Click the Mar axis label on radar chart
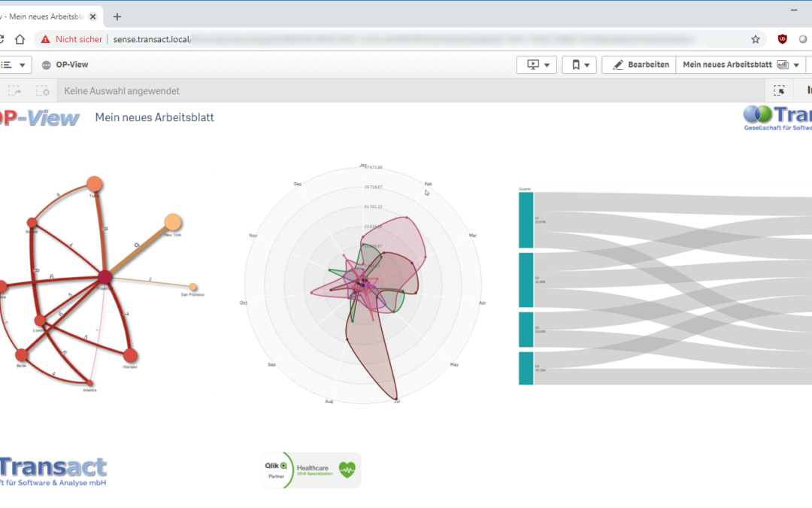The height and width of the screenshot is (508, 812). coord(473,236)
